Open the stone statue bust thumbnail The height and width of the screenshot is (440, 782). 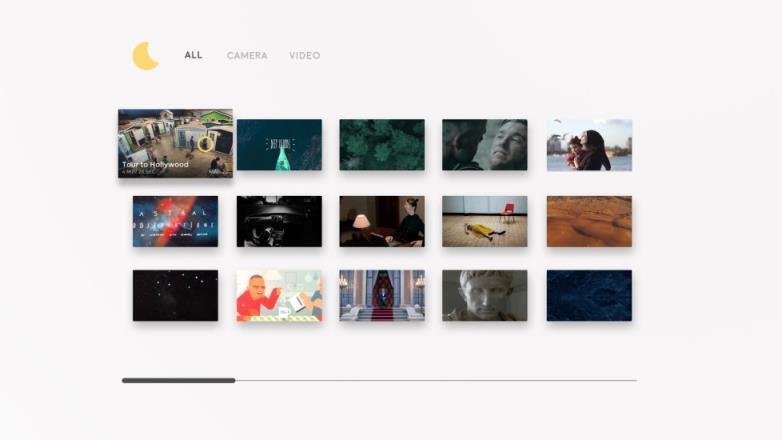pos(484,295)
